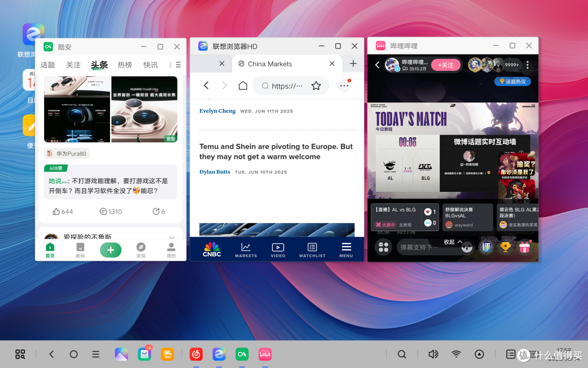Viewport: 588px width, 368px height.
Task: Open 发现 compass icon in 酷安
Action: 141,250
